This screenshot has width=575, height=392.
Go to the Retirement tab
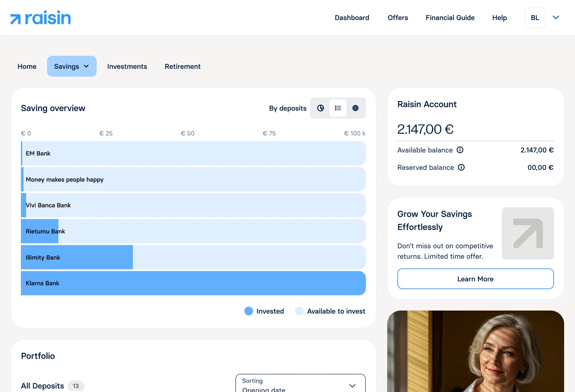[183, 66]
